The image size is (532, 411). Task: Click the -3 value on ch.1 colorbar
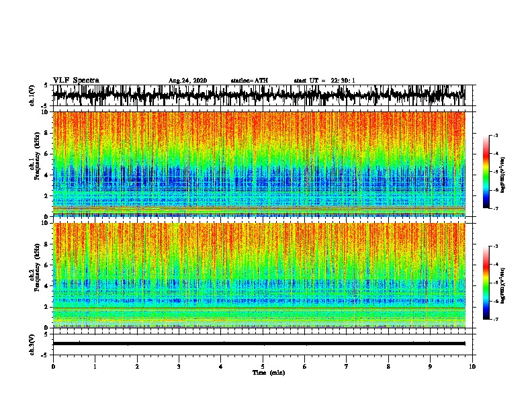point(495,136)
